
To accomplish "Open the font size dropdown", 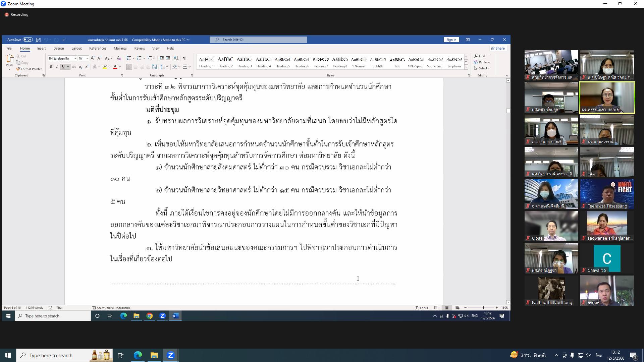I will pyautogui.click(x=87, y=58).
